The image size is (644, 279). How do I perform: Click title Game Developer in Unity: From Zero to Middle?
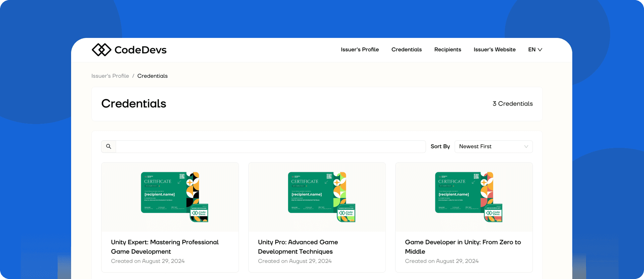coord(463,247)
